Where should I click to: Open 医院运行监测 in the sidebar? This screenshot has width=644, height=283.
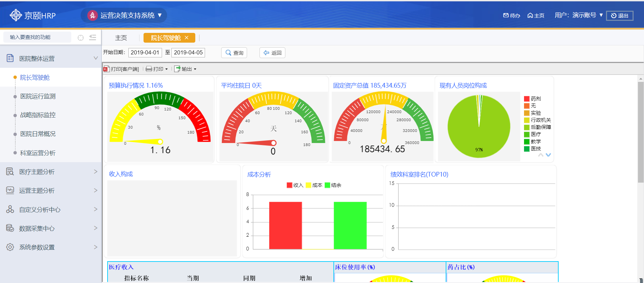tap(38, 96)
